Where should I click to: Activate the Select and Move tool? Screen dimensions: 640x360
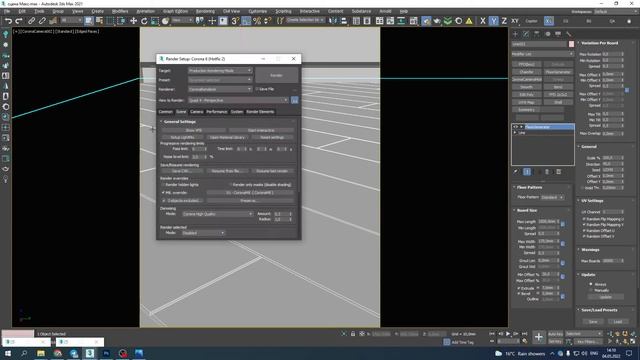133,21
